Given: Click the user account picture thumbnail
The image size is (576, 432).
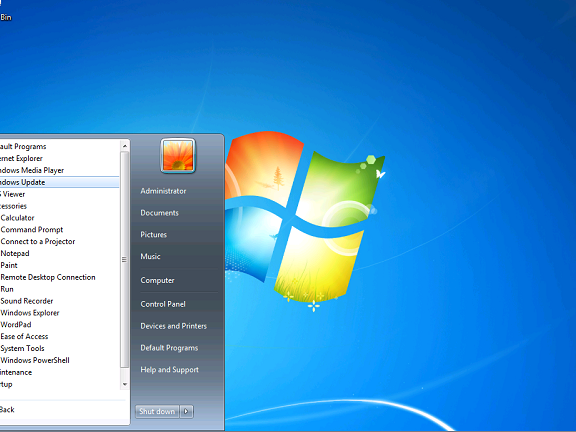Looking at the screenshot, I should tap(178, 156).
